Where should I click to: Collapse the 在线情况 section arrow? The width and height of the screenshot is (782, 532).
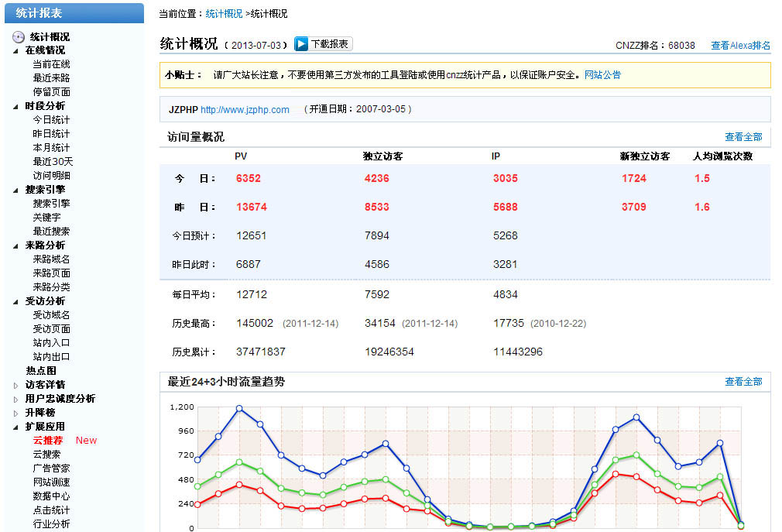(x=15, y=50)
